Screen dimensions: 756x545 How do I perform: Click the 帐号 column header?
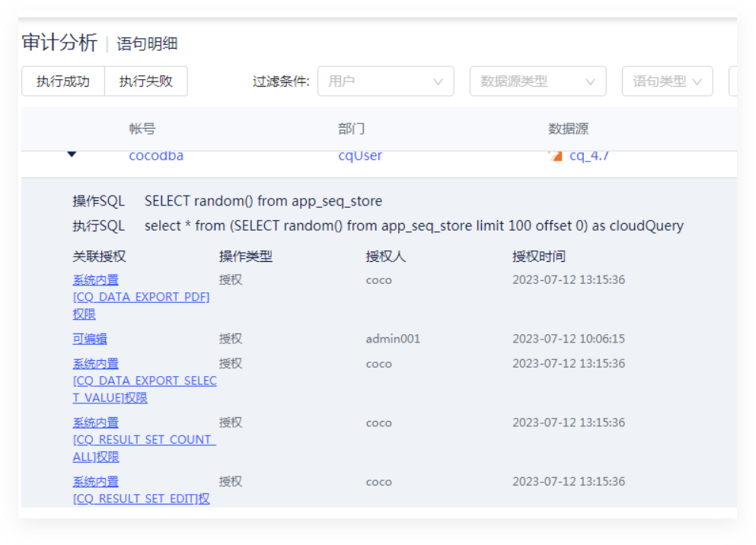coord(142,129)
